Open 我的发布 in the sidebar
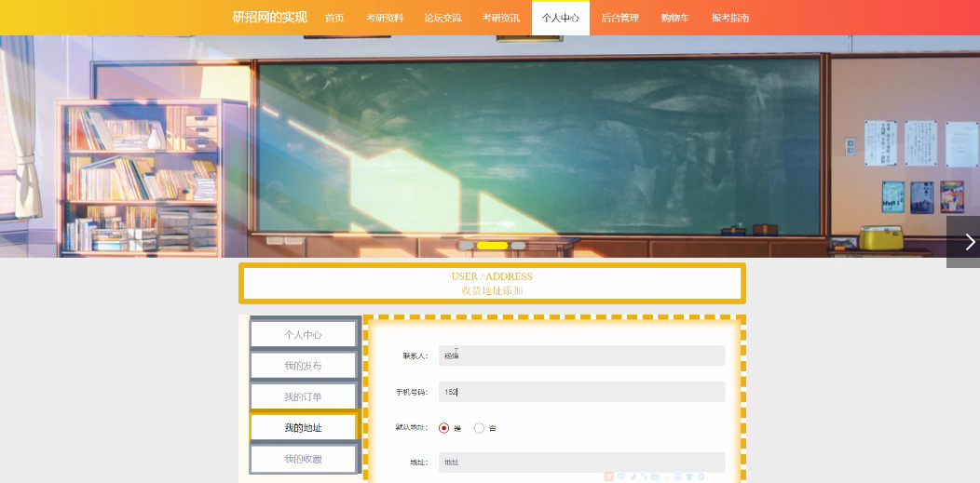The width and height of the screenshot is (980, 483). (x=303, y=366)
